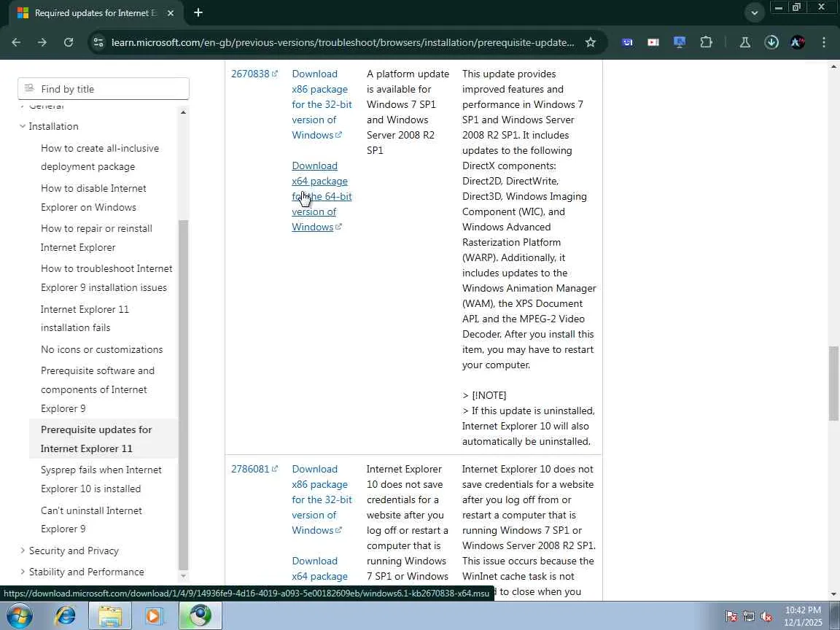Screen dimensions: 840x630
Task: Open Can't uninstall Internet Explorer 9
Action: click(91, 520)
